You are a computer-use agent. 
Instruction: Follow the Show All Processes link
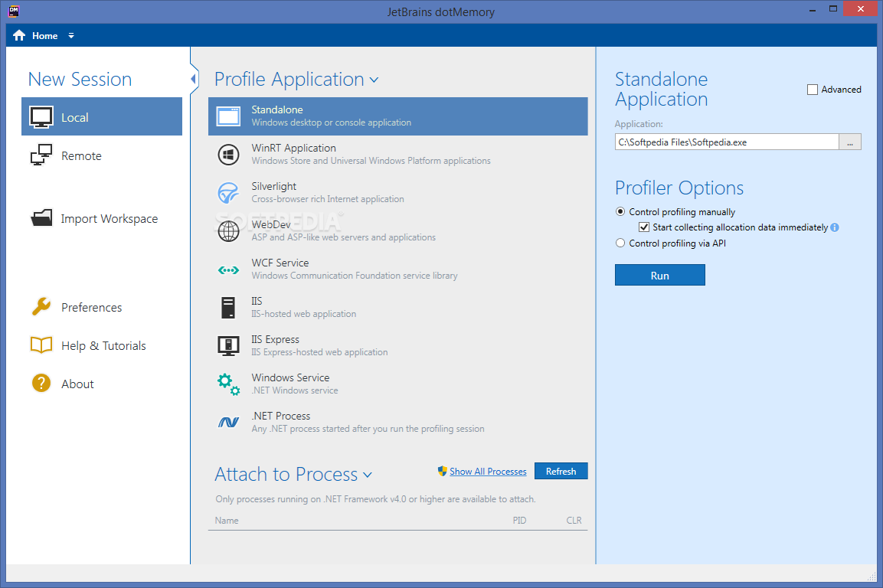tap(488, 472)
